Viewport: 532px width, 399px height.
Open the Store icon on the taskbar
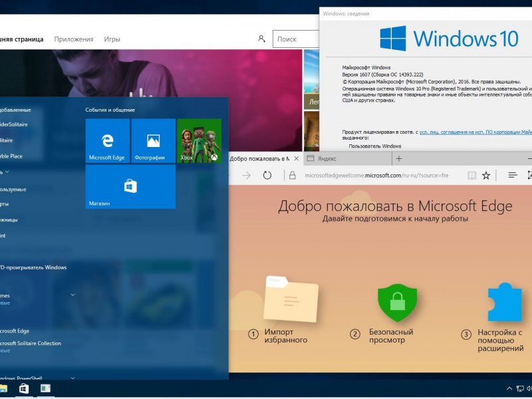coord(24,388)
